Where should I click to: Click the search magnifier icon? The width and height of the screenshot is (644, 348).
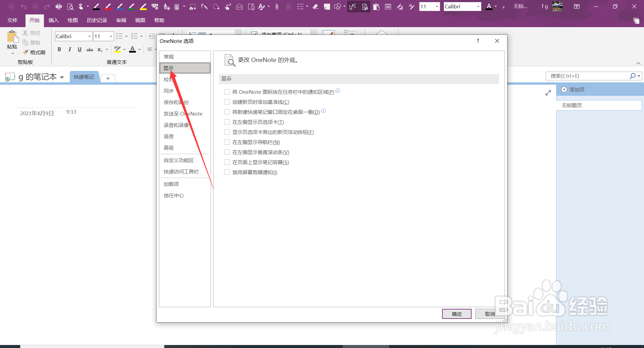pyautogui.click(x=633, y=76)
